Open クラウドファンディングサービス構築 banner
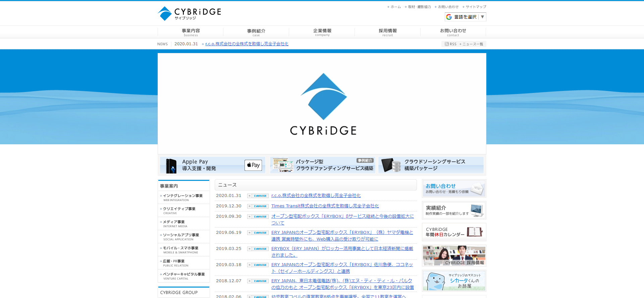Viewport: 644px width, 298px height. click(x=322, y=165)
